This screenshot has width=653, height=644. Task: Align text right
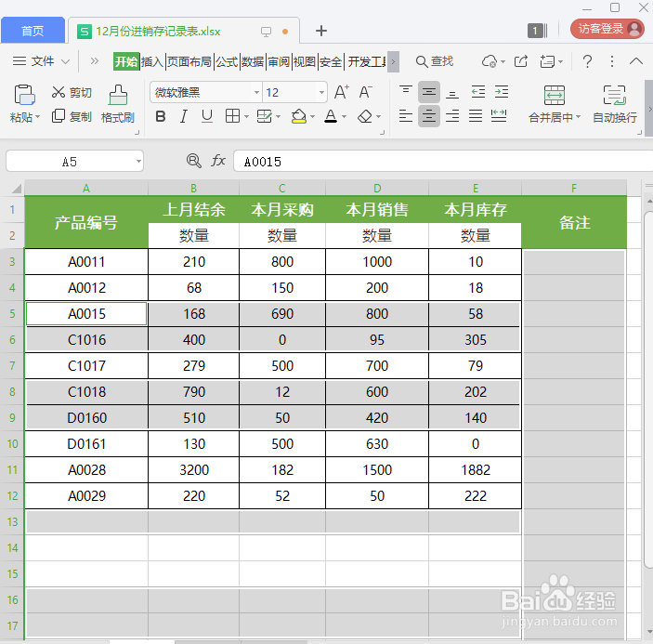[x=452, y=116]
